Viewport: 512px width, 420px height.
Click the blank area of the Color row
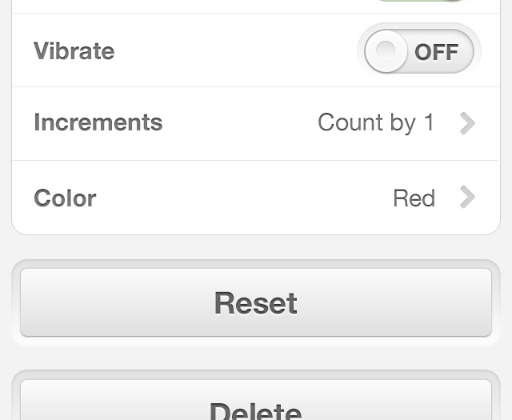point(240,198)
